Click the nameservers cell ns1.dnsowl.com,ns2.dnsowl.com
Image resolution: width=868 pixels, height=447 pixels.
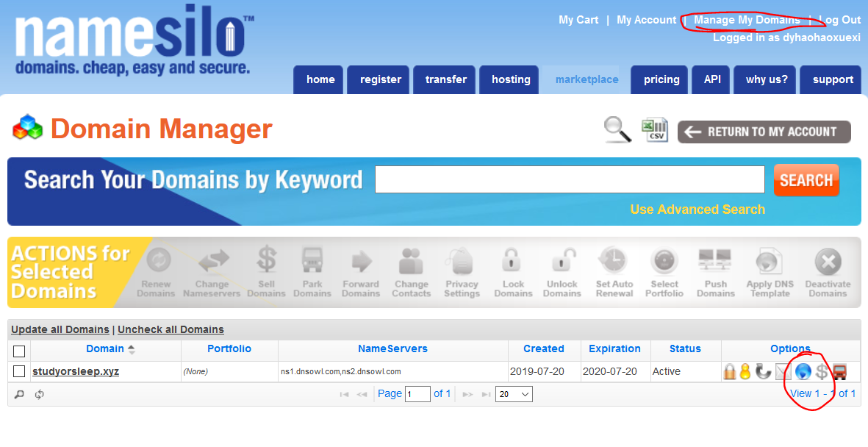(x=340, y=372)
